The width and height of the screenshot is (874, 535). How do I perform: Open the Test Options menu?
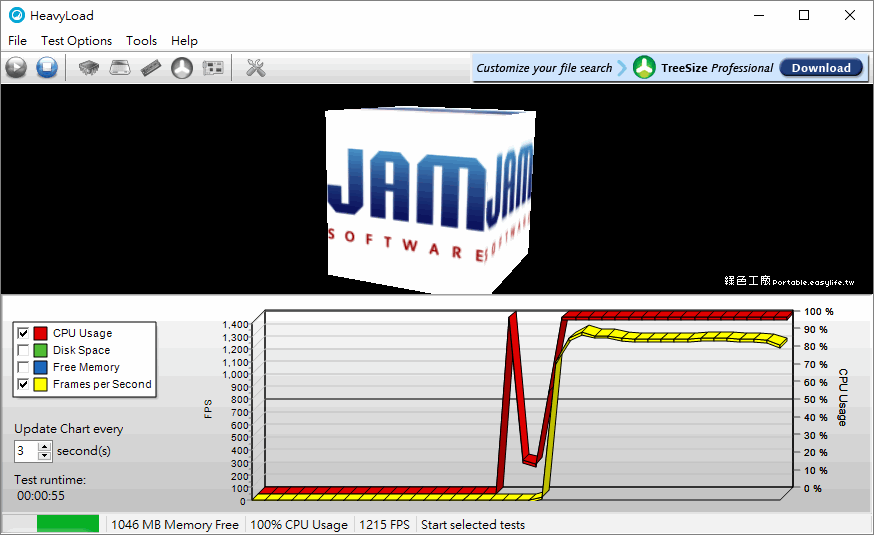pyautogui.click(x=76, y=41)
